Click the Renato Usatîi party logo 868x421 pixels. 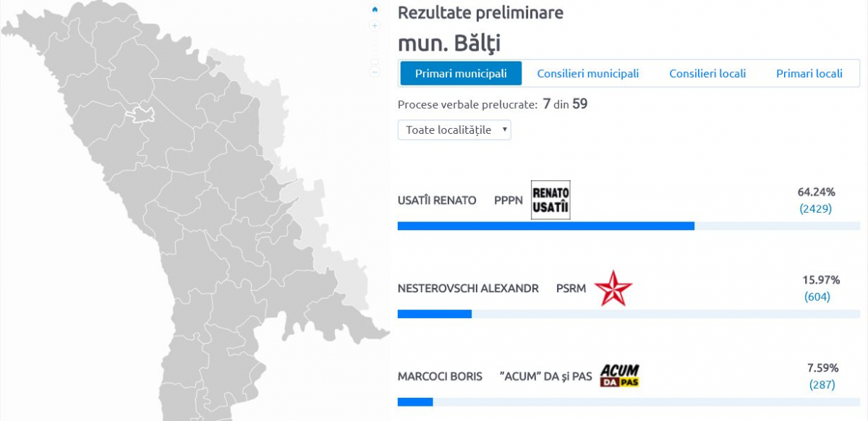(551, 200)
